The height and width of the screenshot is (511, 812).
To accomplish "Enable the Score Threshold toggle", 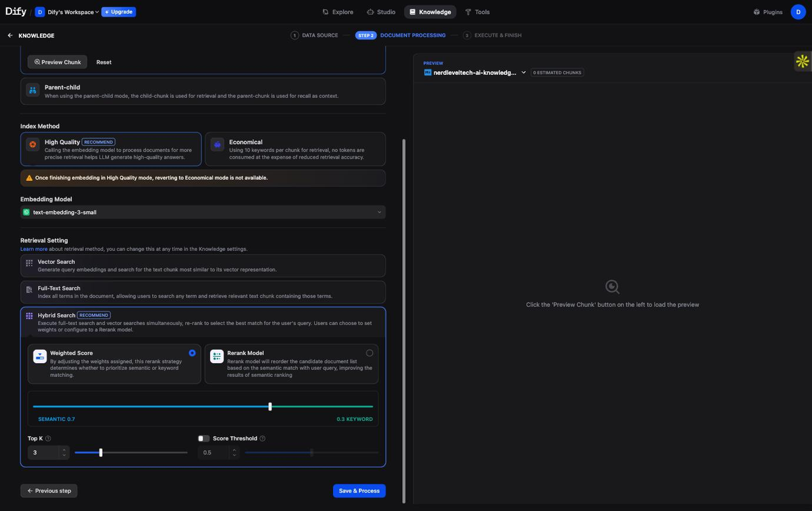I will tap(204, 439).
